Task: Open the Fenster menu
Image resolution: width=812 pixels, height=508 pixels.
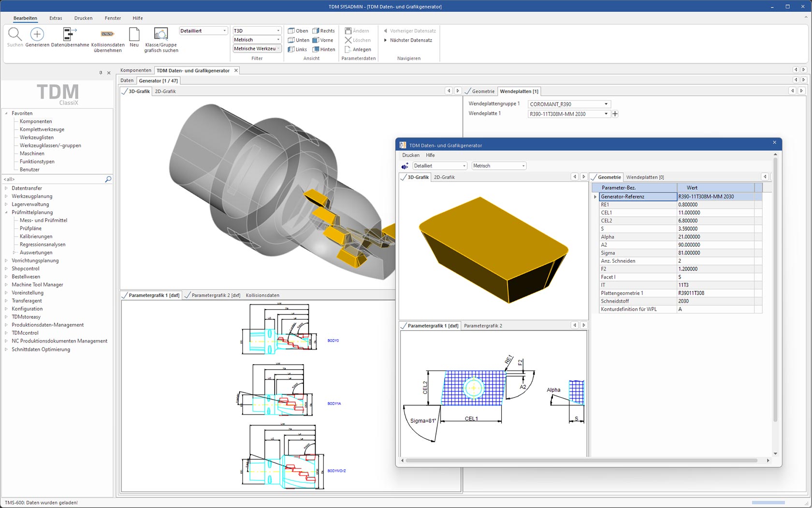Action: coord(113,18)
